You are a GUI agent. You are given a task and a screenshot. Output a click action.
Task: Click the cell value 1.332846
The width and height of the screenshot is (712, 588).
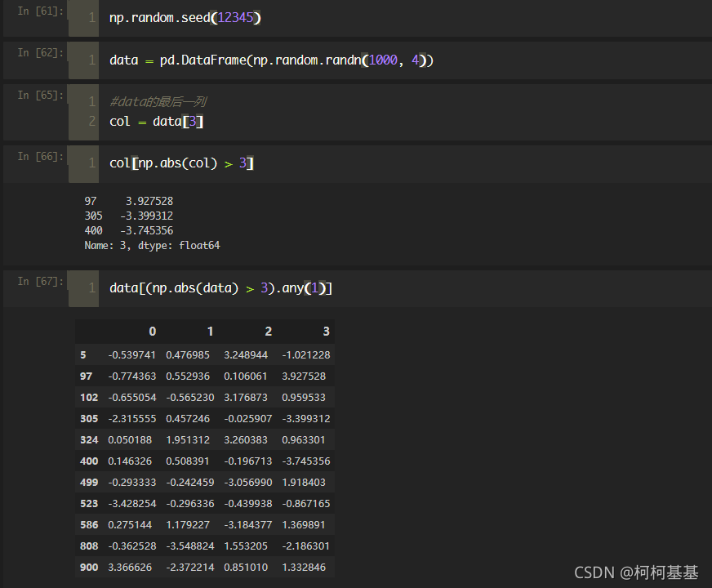pyautogui.click(x=304, y=568)
